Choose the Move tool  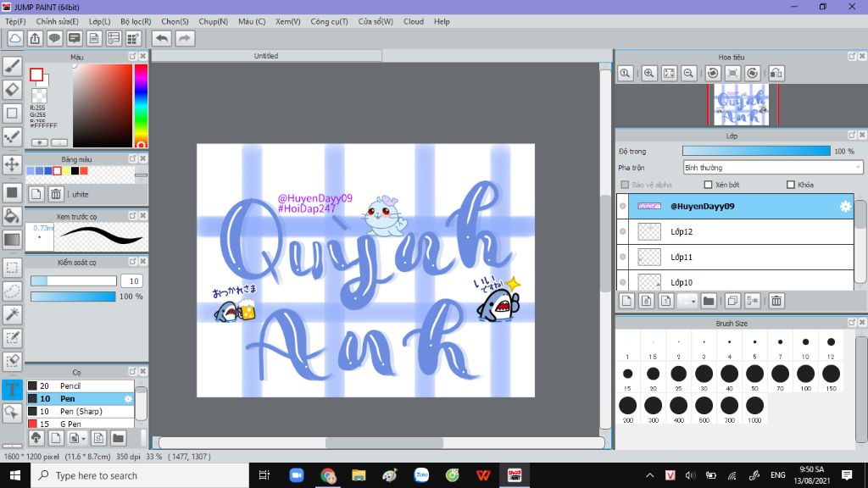[x=12, y=164]
